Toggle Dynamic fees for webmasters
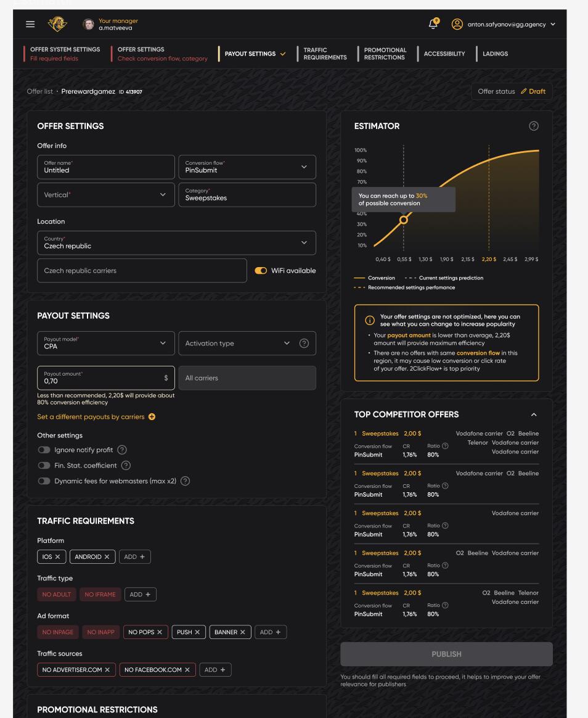The height and width of the screenshot is (718, 588). tap(44, 481)
